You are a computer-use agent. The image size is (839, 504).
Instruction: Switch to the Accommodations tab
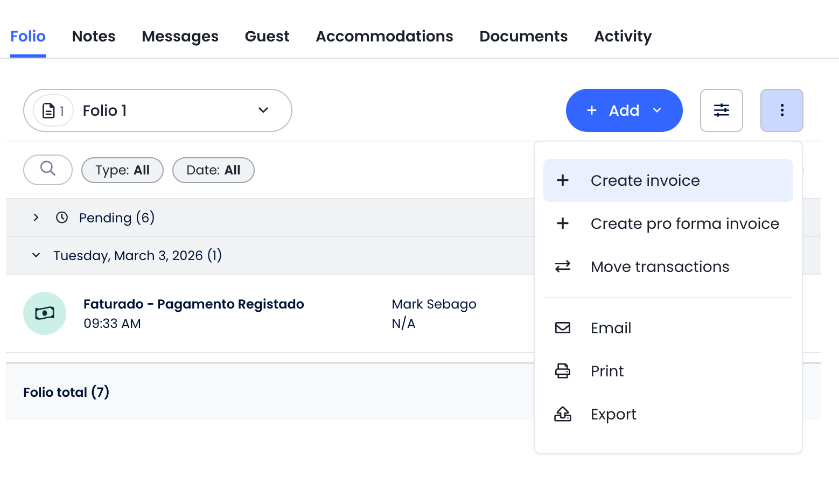(x=384, y=36)
